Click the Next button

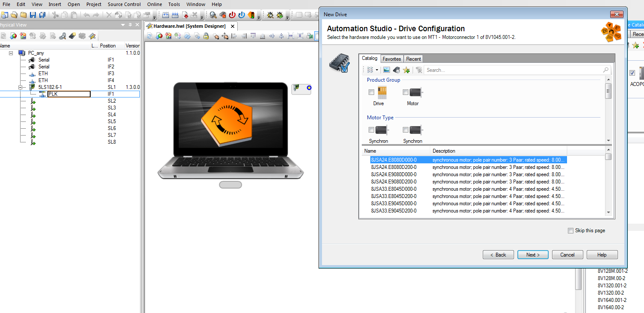533,254
